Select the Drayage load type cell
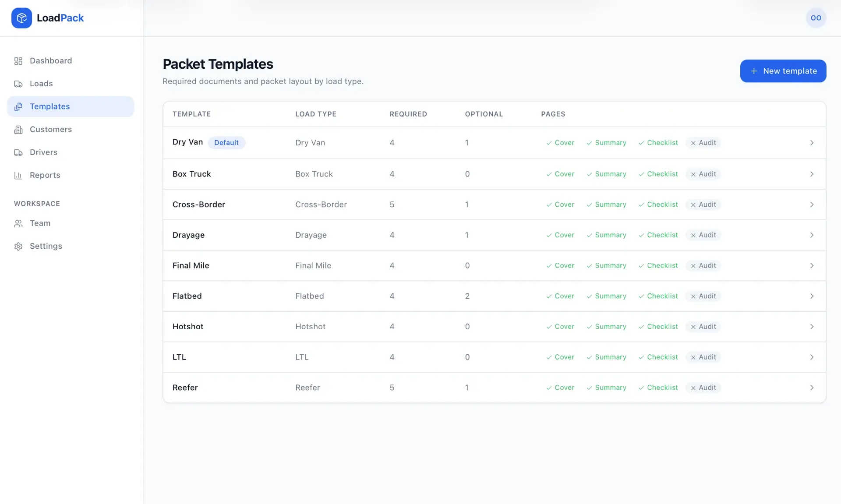The width and height of the screenshot is (841, 504). [x=311, y=235]
